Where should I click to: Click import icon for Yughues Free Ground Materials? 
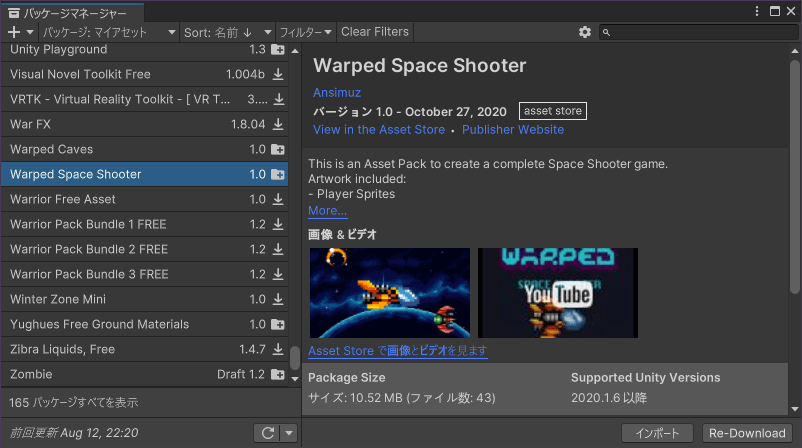[278, 324]
